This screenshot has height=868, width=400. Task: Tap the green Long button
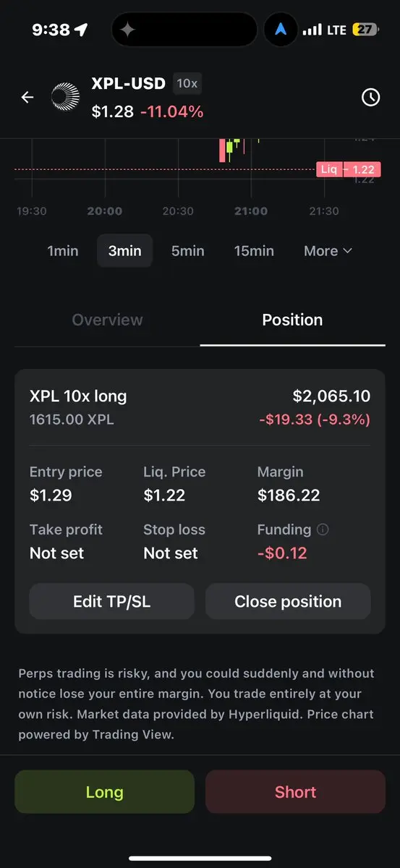[105, 792]
